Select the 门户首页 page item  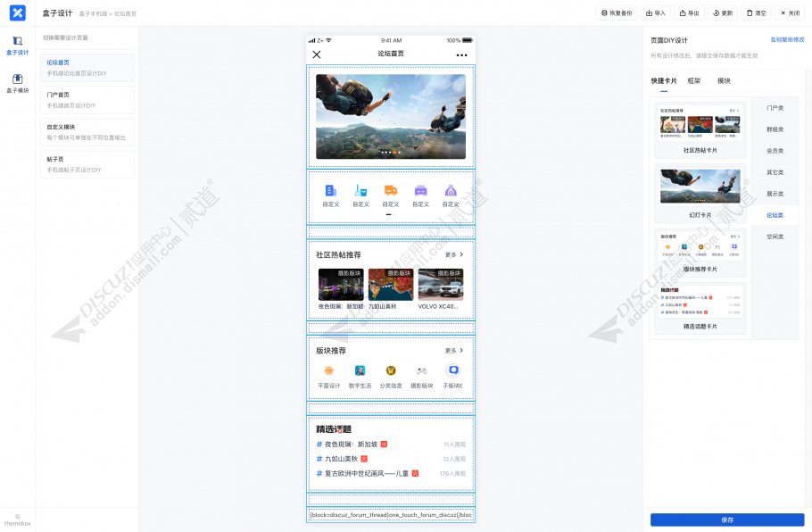pyautogui.click(x=87, y=99)
